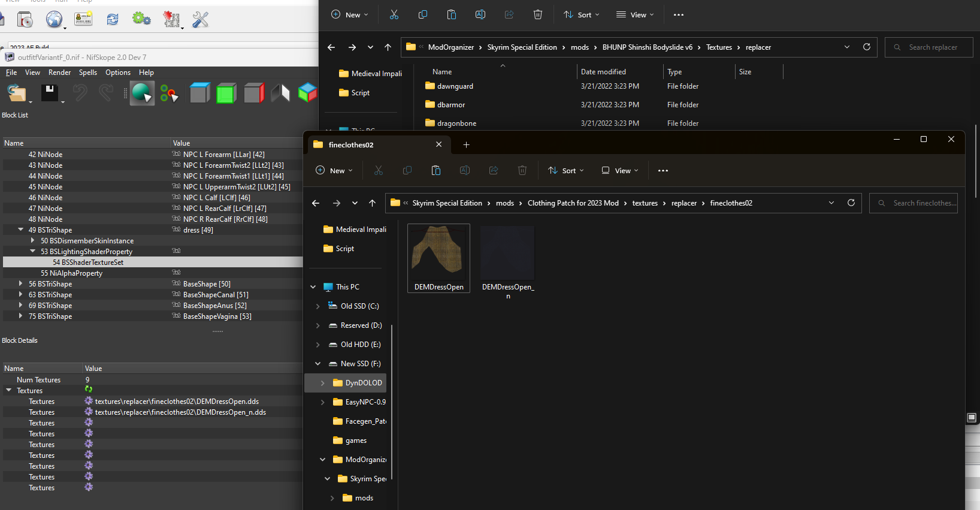Open Help menu in NifSkope
Screen dimensions: 980x510
(x=146, y=73)
